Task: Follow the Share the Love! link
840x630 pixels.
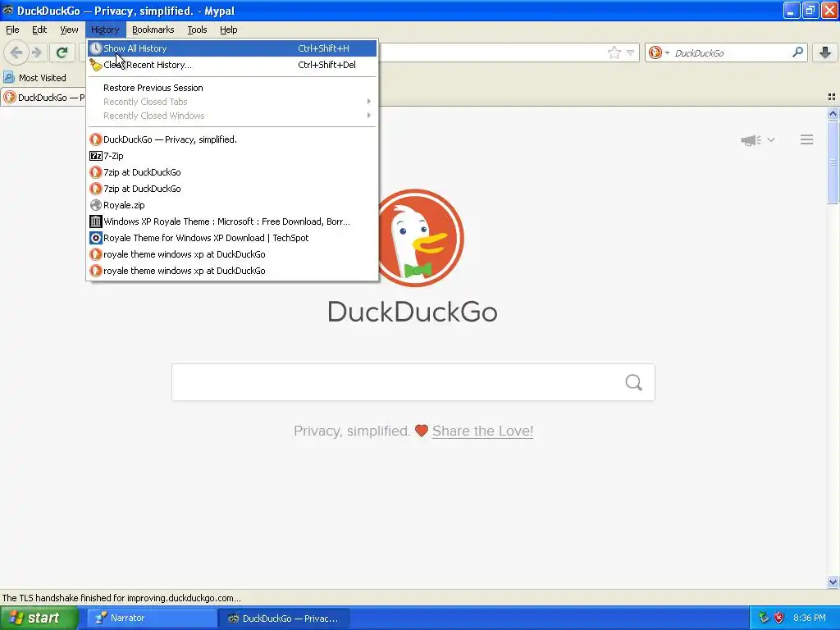Action: [x=482, y=431]
